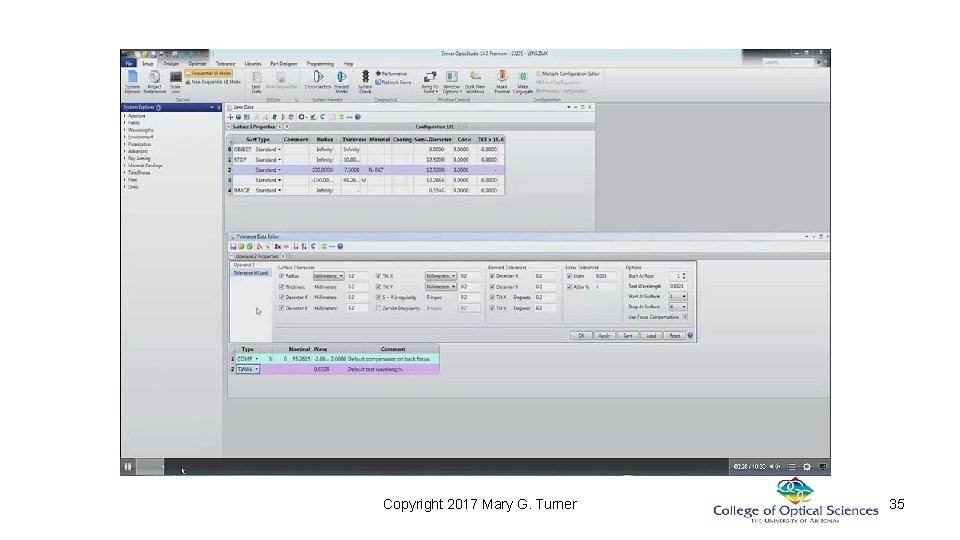Screen dimensions: 960x540
Task: Toggle the Radius tolerance checkbox
Action: (282, 276)
